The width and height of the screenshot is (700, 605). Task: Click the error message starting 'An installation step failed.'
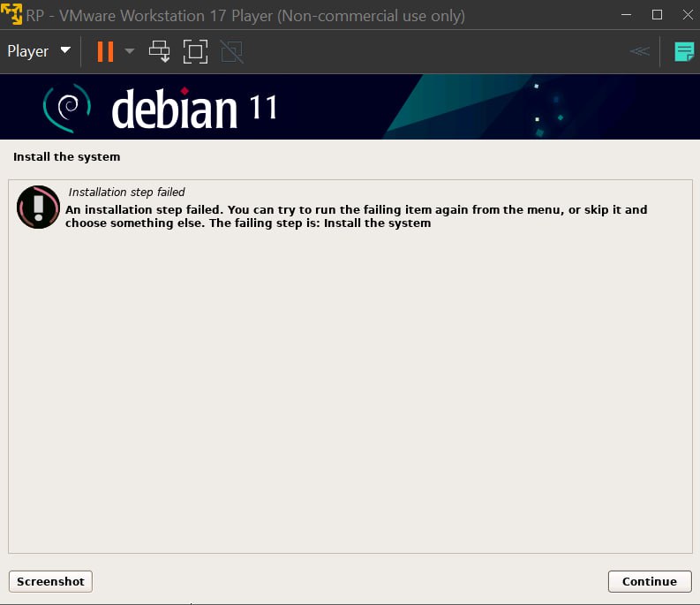(356, 216)
